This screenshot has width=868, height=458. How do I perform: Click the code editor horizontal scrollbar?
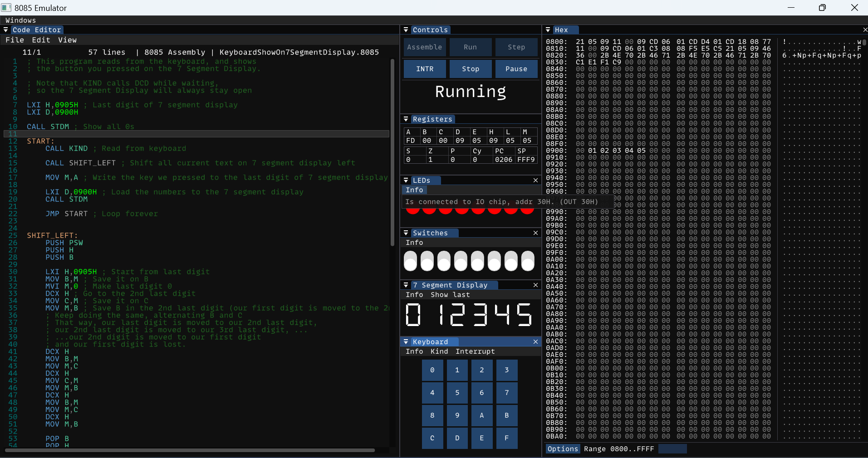coord(190,450)
